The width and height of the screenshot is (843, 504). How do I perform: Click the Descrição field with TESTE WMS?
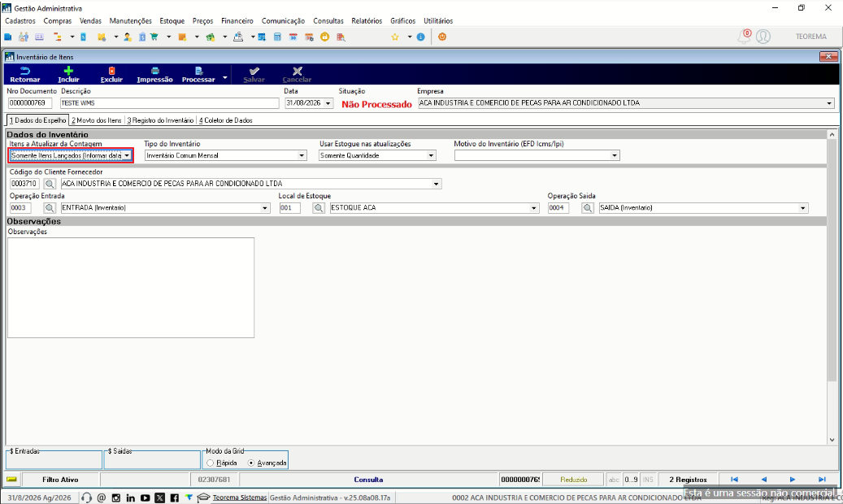(169, 103)
